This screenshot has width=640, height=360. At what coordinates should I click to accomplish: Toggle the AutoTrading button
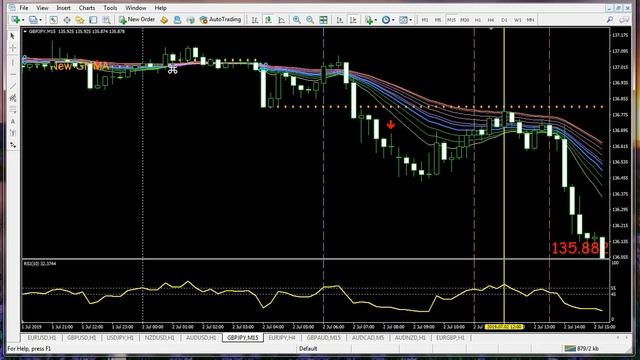220,20
